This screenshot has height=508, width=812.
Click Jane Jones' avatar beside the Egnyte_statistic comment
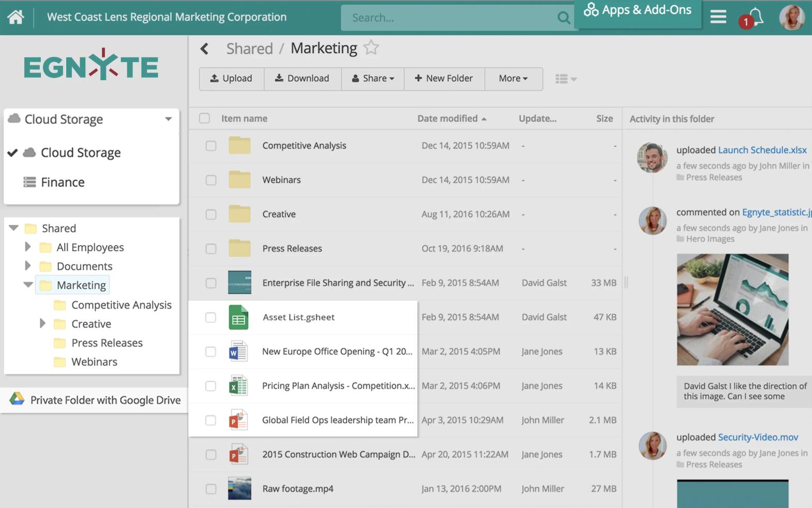652,220
